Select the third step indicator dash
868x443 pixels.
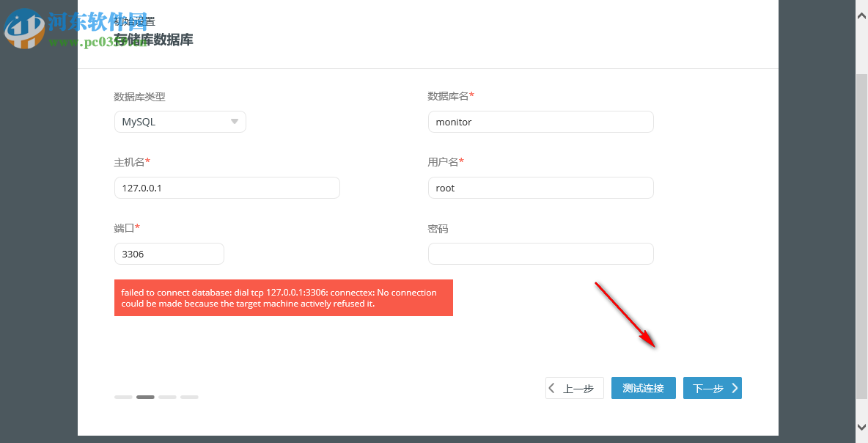167,397
